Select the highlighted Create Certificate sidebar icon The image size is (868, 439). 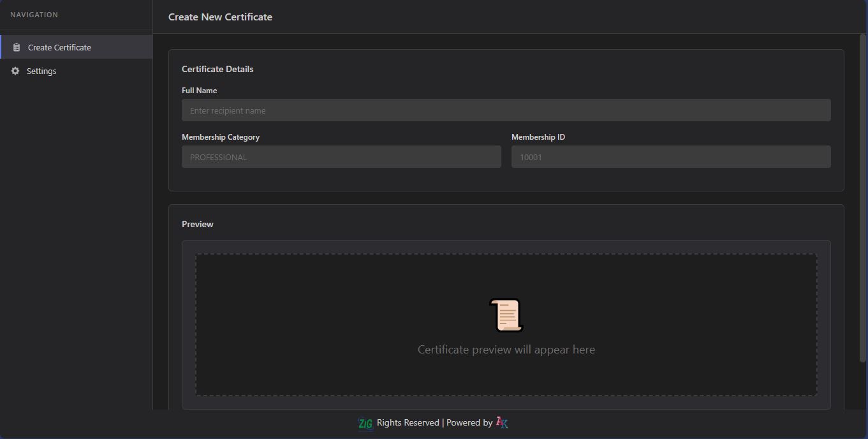tap(15, 47)
